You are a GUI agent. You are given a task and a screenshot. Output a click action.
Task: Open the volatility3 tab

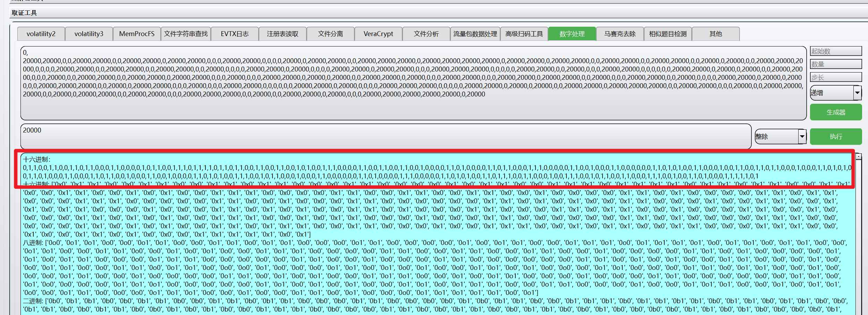[x=89, y=34]
